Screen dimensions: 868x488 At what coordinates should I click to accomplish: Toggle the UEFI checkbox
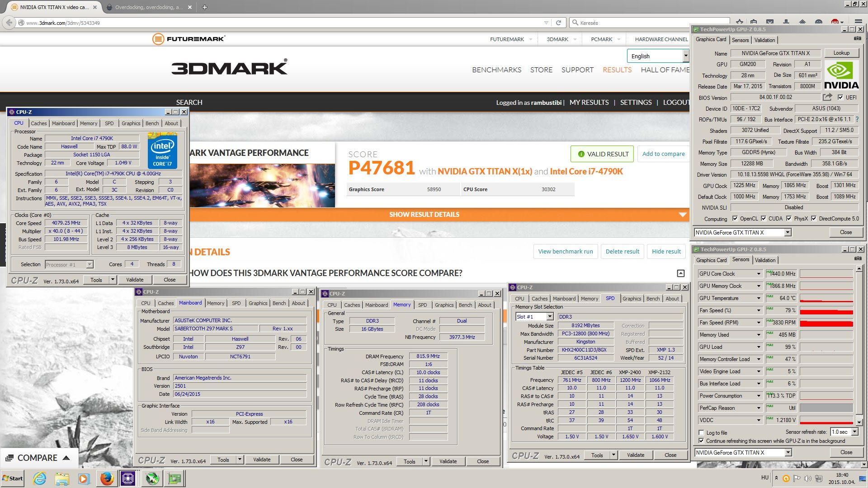pyautogui.click(x=840, y=97)
